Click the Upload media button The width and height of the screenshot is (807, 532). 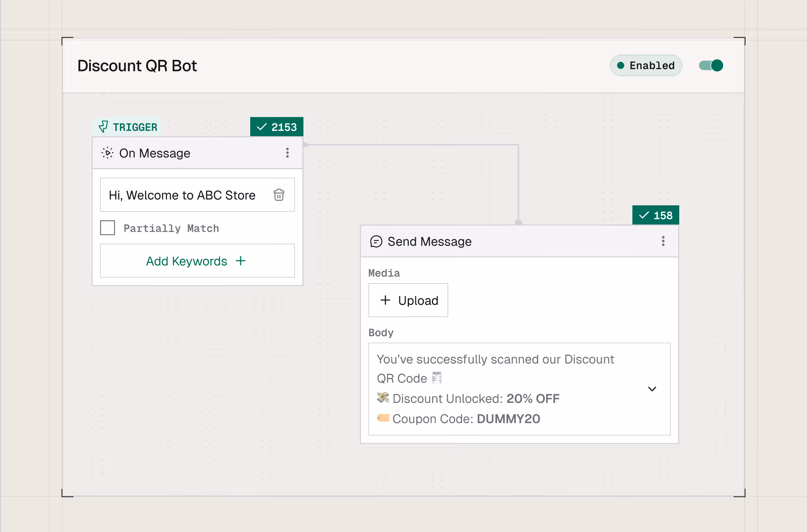tap(408, 300)
